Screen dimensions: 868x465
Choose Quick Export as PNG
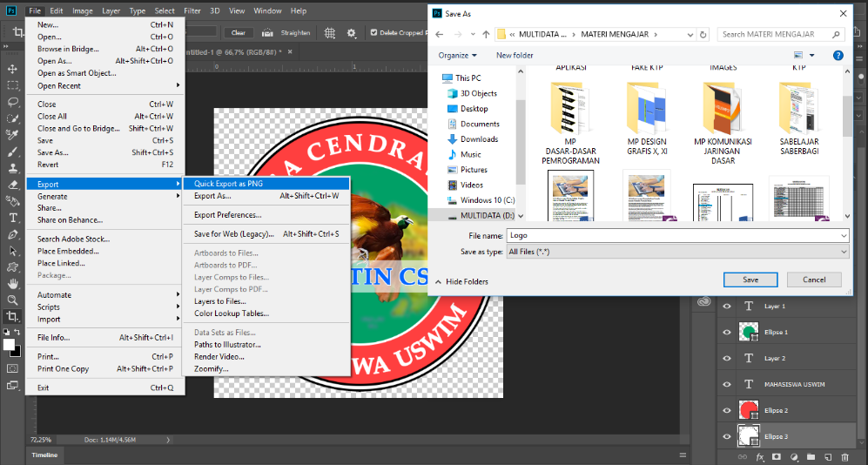click(266, 183)
